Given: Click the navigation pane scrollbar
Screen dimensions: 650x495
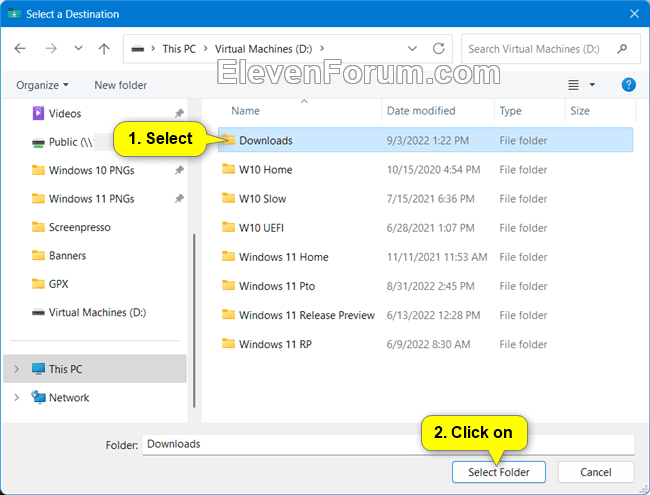Looking at the screenshot, I should pyautogui.click(x=194, y=321).
